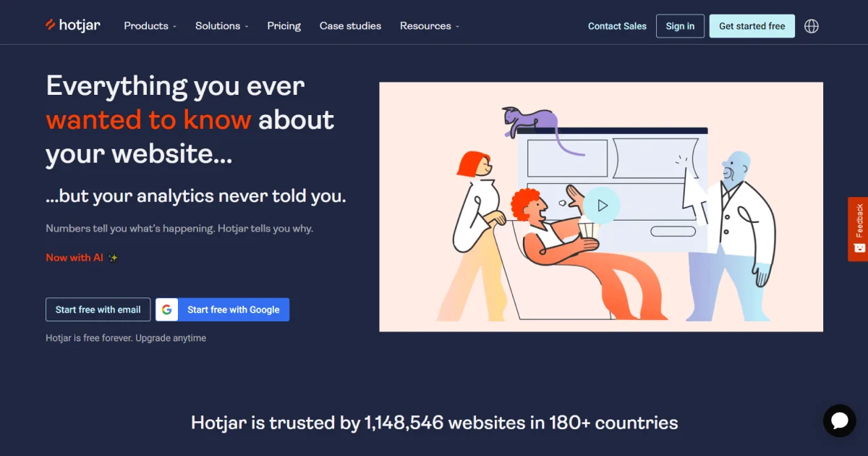Click the Google logo icon
This screenshot has height=456, width=868.
tap(167, 310)
